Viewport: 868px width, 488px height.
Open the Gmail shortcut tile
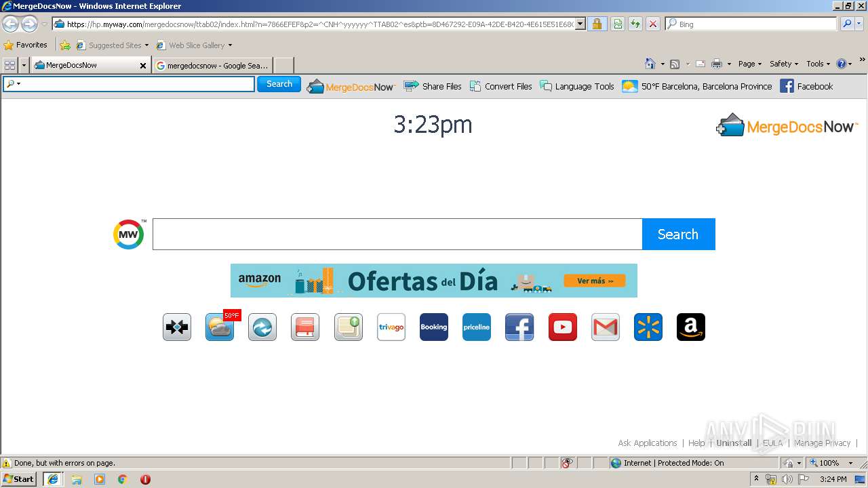click(x=605, y=327)
